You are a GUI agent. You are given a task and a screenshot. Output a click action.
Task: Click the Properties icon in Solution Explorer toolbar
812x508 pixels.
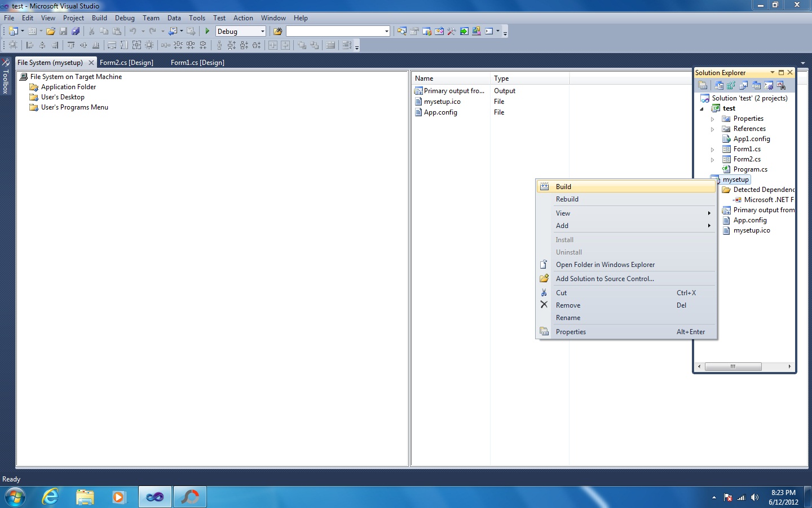click(x=703, y=85)
